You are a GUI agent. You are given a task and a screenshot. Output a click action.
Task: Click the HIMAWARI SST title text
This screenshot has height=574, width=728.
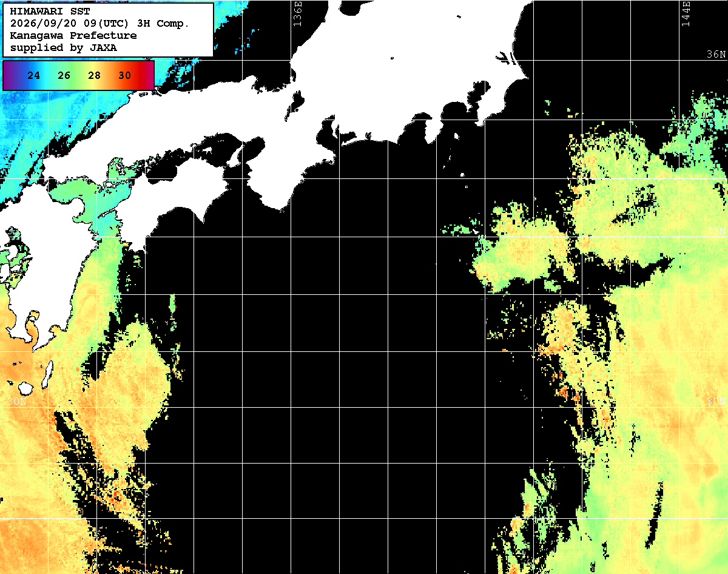click(50, 12)
